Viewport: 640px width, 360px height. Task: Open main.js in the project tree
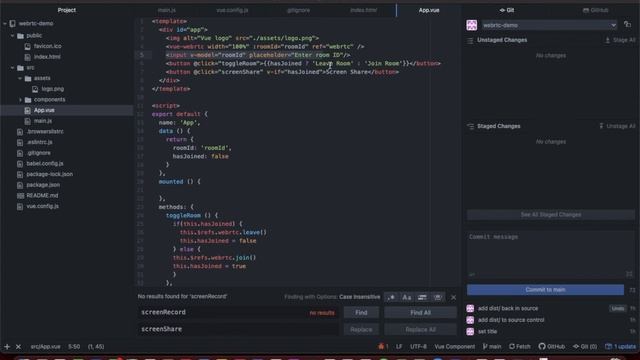click(x=42, y=121)
